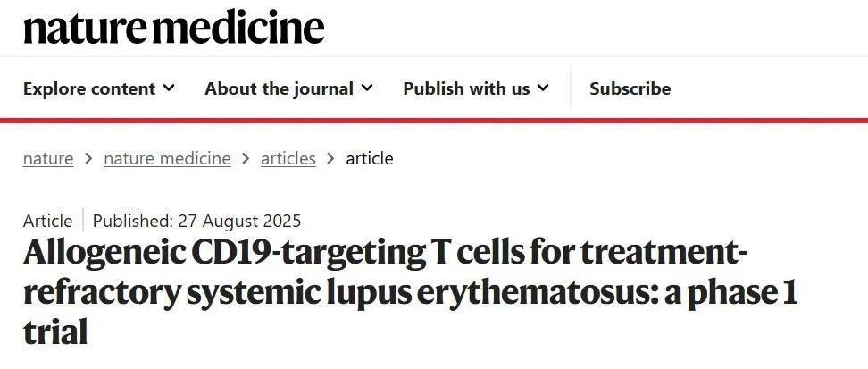
Task: Click the Published 27 August 2025 date
Action: [197, 221]
